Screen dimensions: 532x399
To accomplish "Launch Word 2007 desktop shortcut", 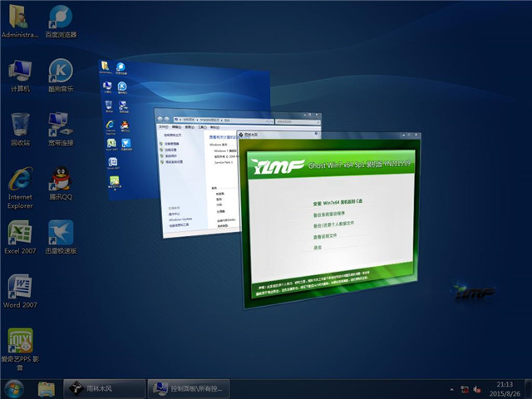I will [20, 288].
